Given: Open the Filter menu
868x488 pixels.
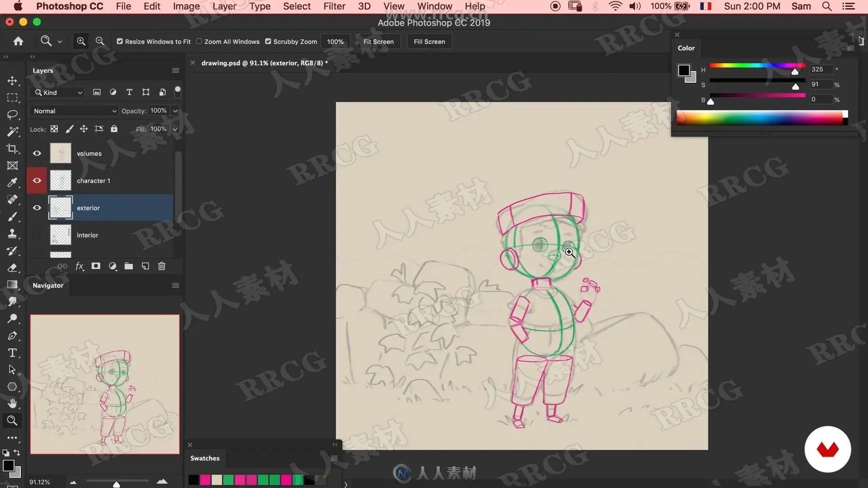Looking at the screenshot, I should (334, 6).
